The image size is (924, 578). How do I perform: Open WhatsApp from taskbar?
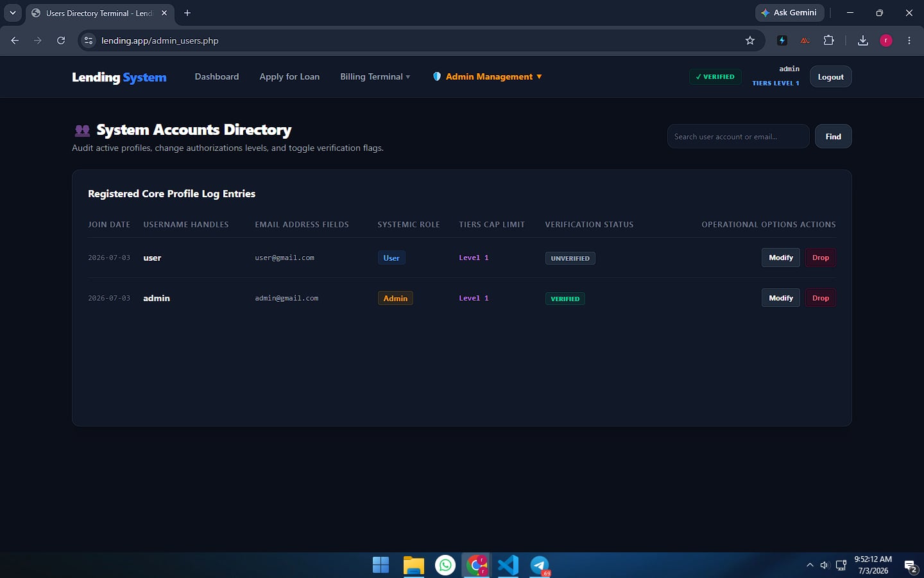pyautogui.click(x=445, y=565)
